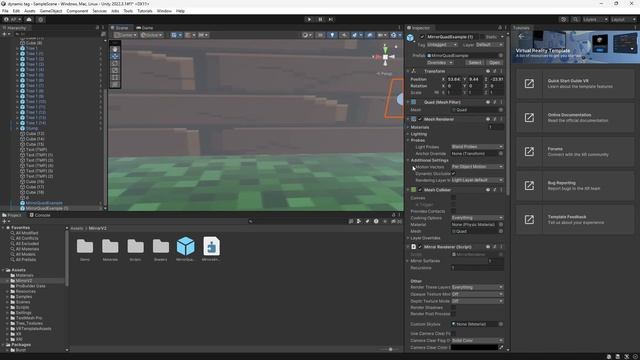Open the Search icon in top toolbar

click(575, 19)
